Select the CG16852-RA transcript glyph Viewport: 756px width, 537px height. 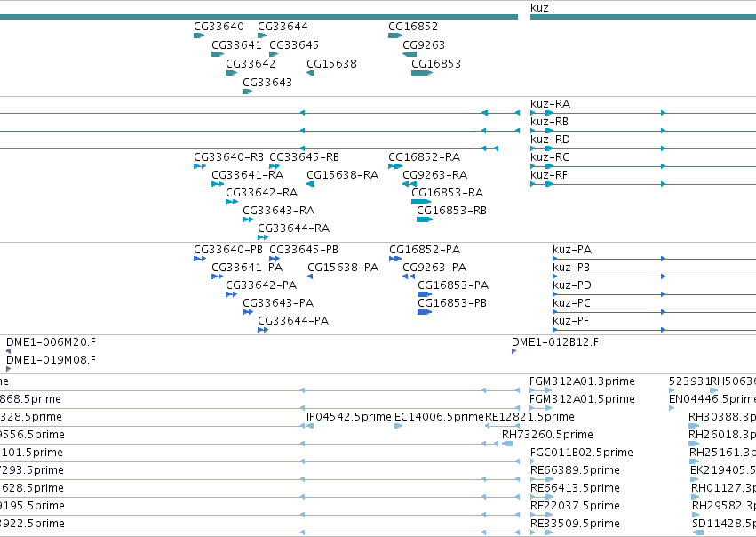[x=395, y=166]
